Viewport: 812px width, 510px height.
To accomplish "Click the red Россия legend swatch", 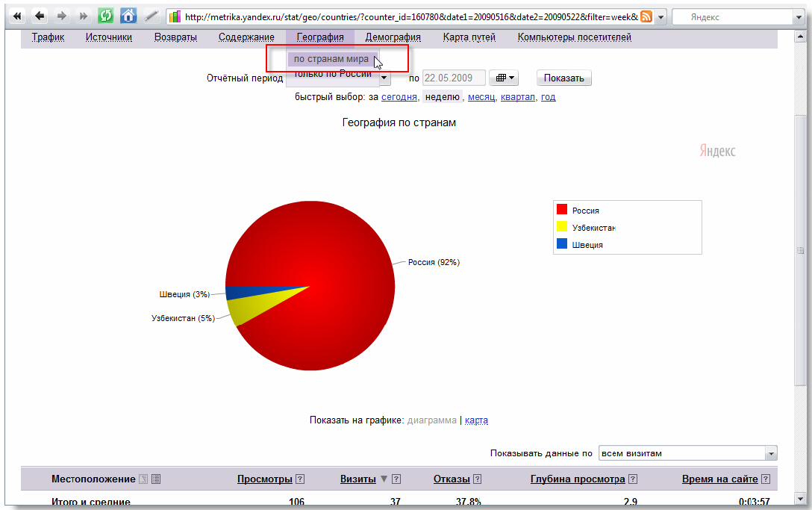I will point(562,209).
